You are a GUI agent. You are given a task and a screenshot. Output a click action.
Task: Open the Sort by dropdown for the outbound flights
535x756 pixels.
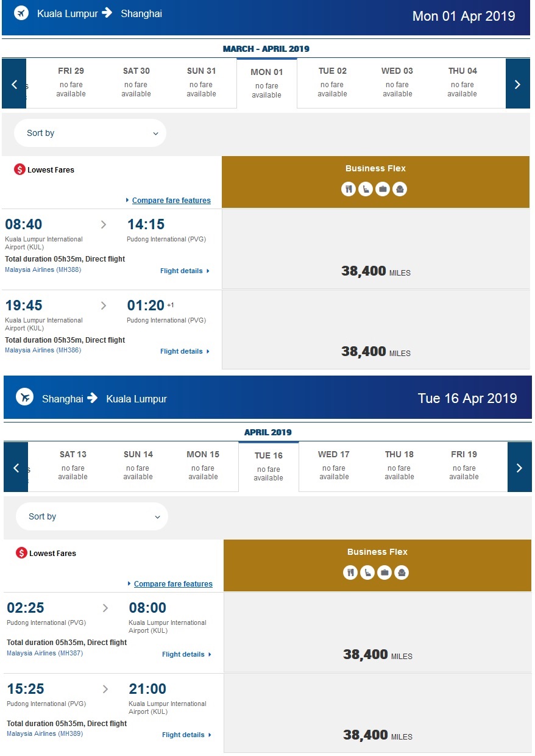pos(90,133)
